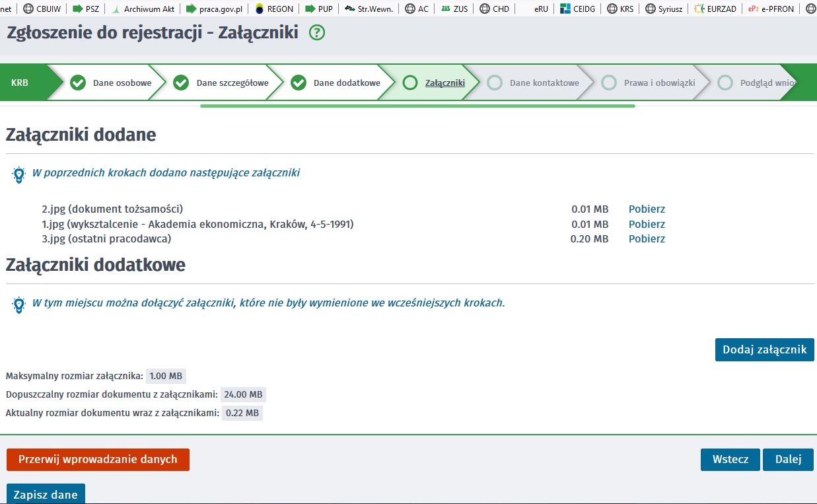Open the PSZ bookmark
817x504 pixels.
pyautogui.click(x=85, y=9)
